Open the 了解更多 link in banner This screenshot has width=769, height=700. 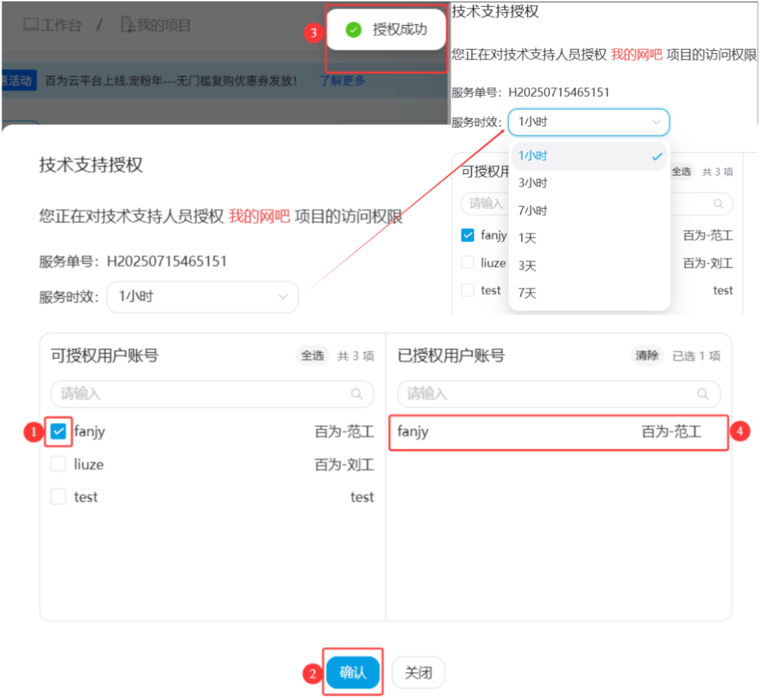[x=343, y=81]
